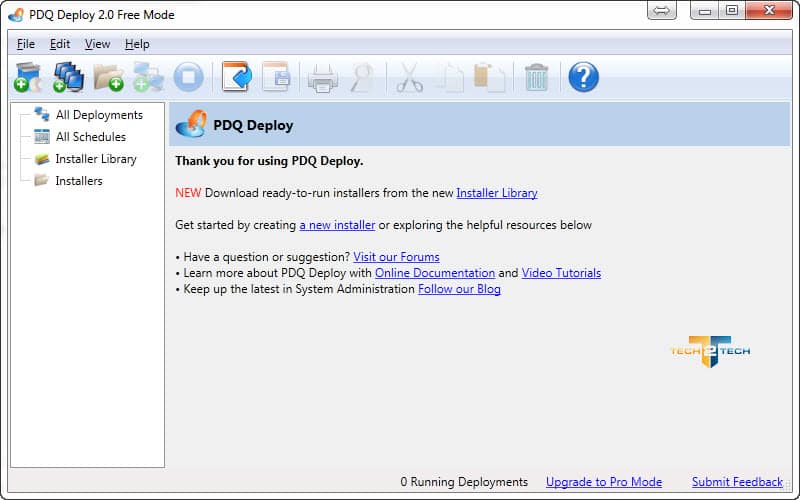The image size is (800, 500).
Task: Open the Visit our Forums link
Action: [x=396, y=257]
